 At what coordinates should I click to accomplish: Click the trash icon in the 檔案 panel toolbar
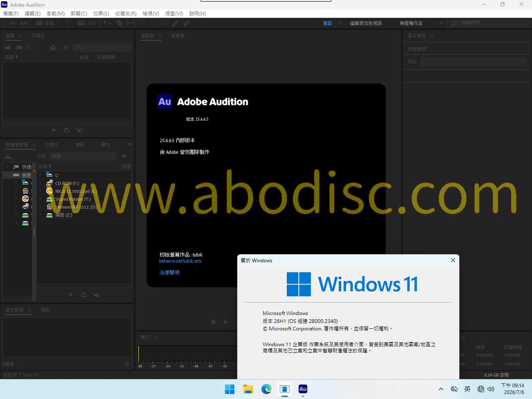coord(66,47)
